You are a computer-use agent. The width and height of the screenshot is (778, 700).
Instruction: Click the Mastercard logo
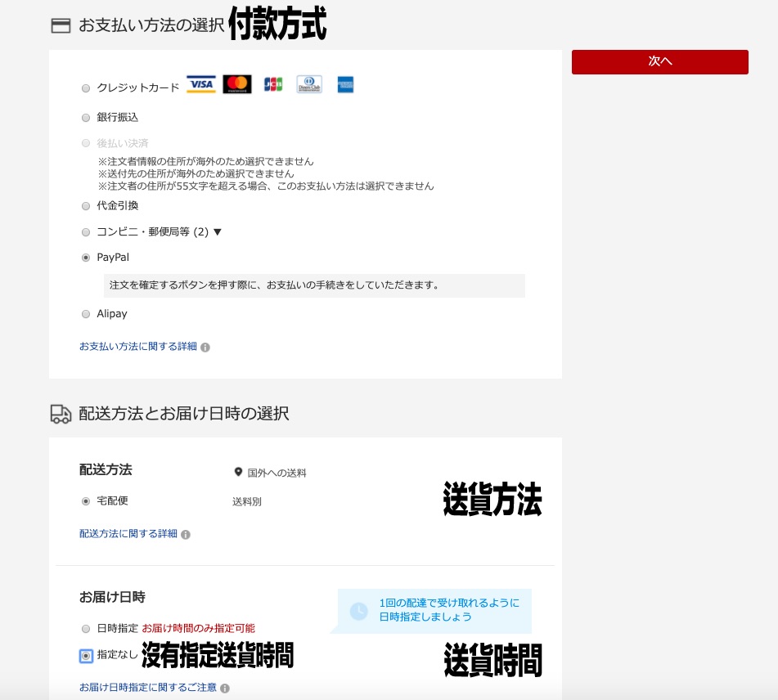[237, 84]
